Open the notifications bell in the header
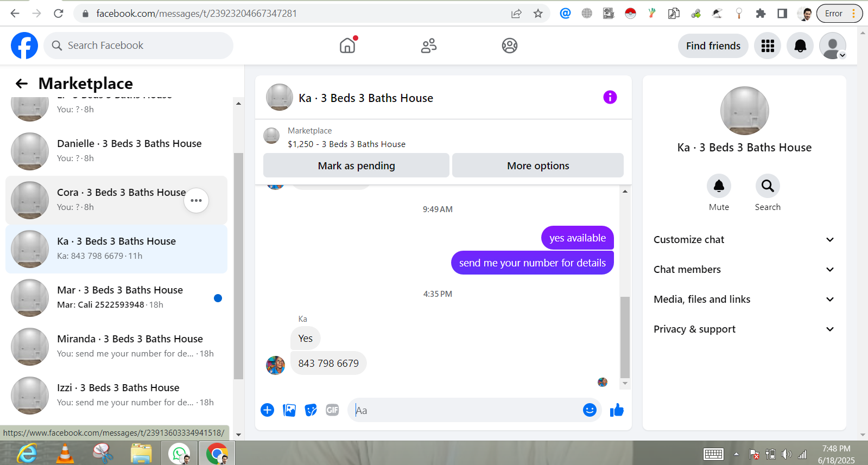 [800, 46]
